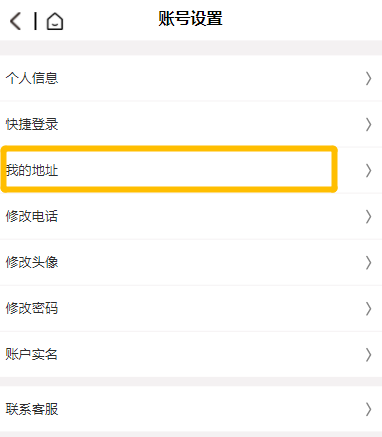Screen dimensions: 382x437
Task: Click the divider between back and home icons
Action: (35, 21)
